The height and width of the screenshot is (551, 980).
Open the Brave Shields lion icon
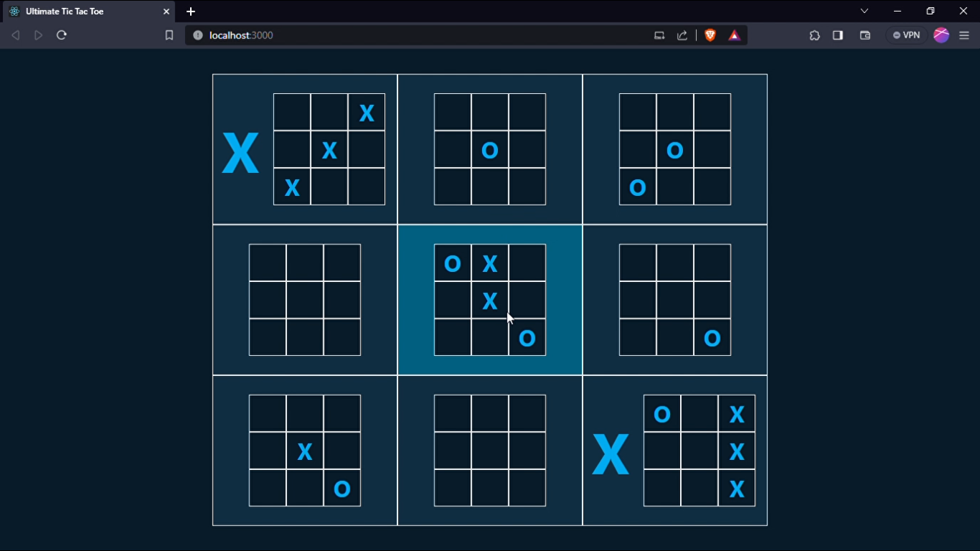pos(710,35)
